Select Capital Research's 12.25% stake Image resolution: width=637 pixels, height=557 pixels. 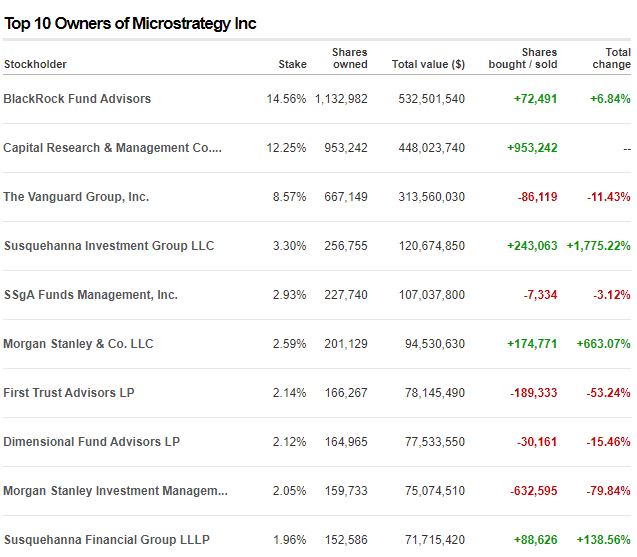[x=286, y=148]
